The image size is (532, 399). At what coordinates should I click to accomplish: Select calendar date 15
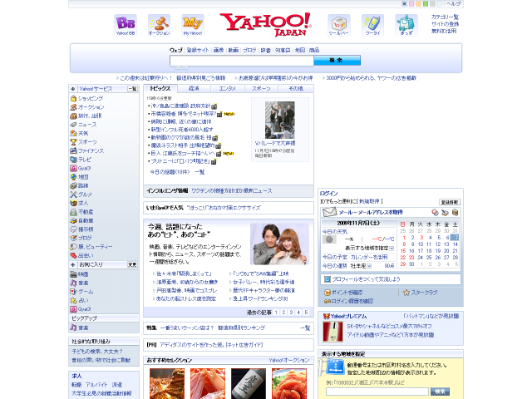(x=403, y=251)
